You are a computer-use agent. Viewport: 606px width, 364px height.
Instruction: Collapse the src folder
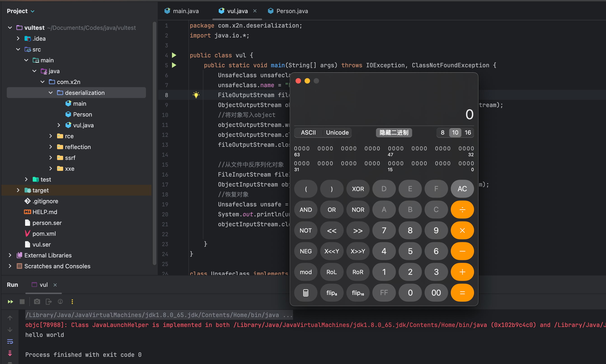(x=18, y=49)
